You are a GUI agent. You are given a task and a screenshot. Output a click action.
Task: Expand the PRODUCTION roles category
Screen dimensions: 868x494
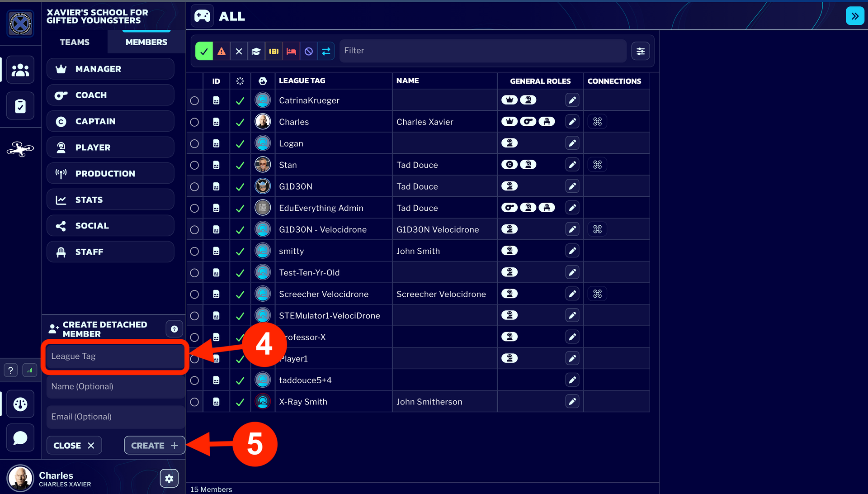(x=110, y=173)
